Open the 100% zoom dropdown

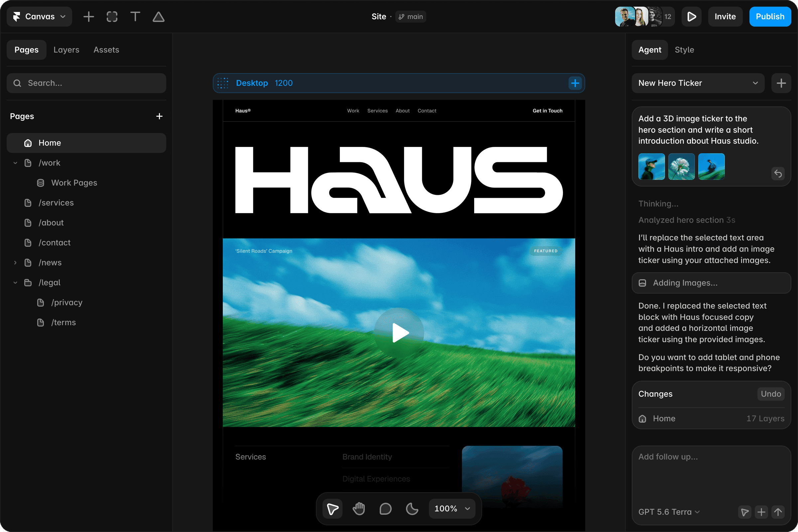tap(452, 509)
